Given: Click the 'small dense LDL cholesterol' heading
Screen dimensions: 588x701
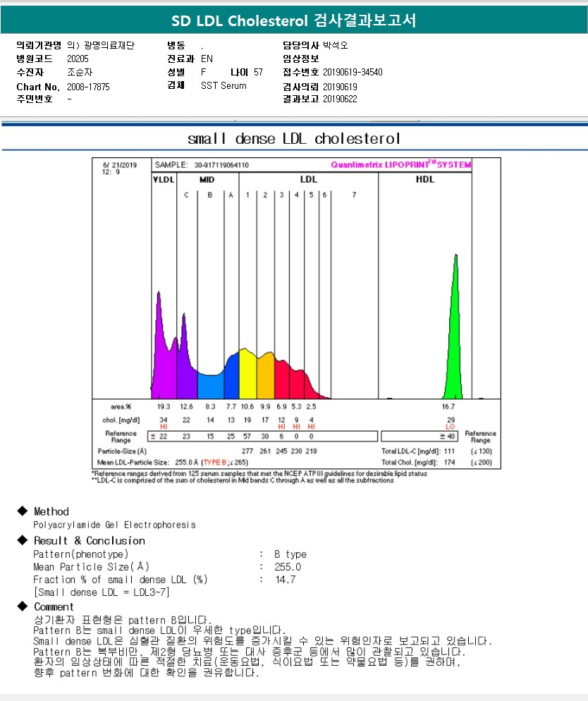Looking at the screenshot, I should (294, 138).
